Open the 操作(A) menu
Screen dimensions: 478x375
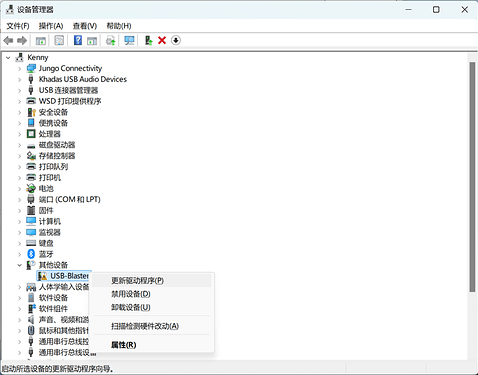[51, 26]
